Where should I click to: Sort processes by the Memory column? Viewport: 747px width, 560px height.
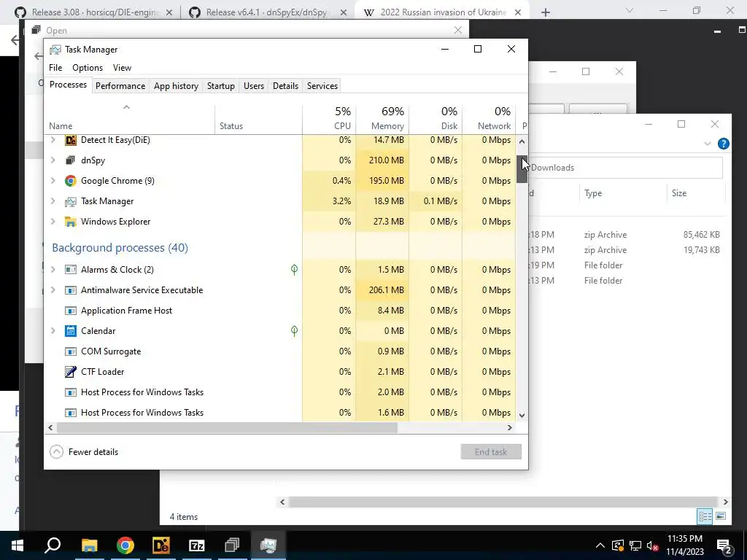point(382,117)
